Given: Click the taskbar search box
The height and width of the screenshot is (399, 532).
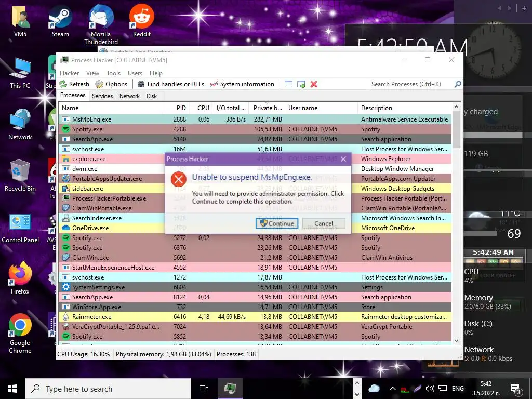Looking at the screenshot, I should [x=108, y=389].
